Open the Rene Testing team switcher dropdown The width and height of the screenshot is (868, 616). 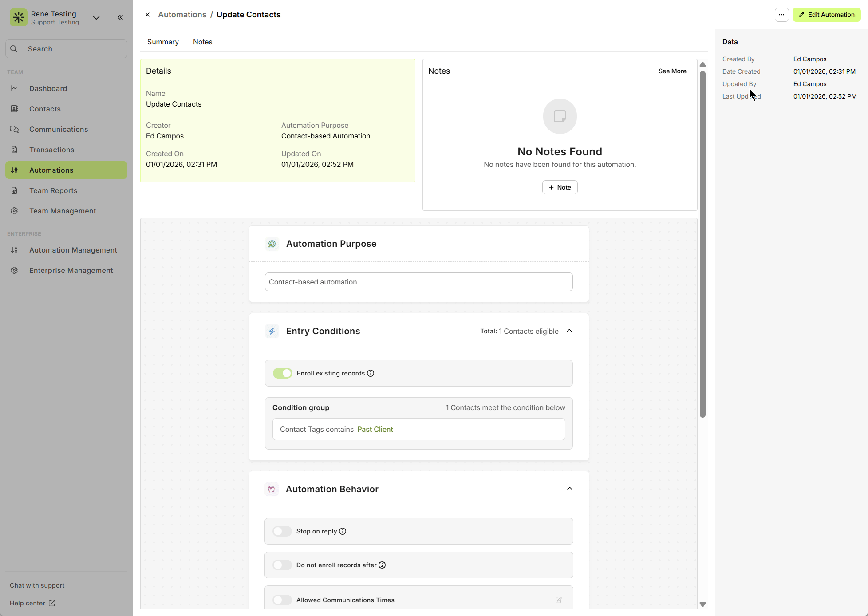pyautogui.click(x=96, y=18)
